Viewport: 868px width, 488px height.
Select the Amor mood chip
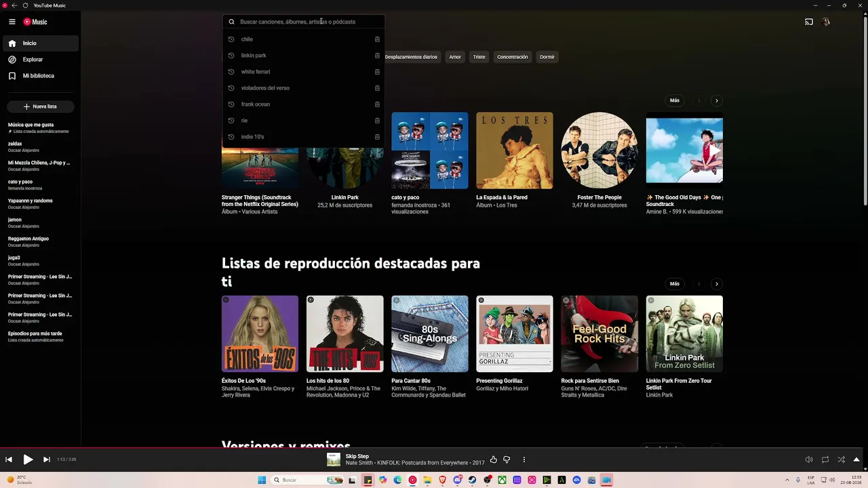point(455,57)
